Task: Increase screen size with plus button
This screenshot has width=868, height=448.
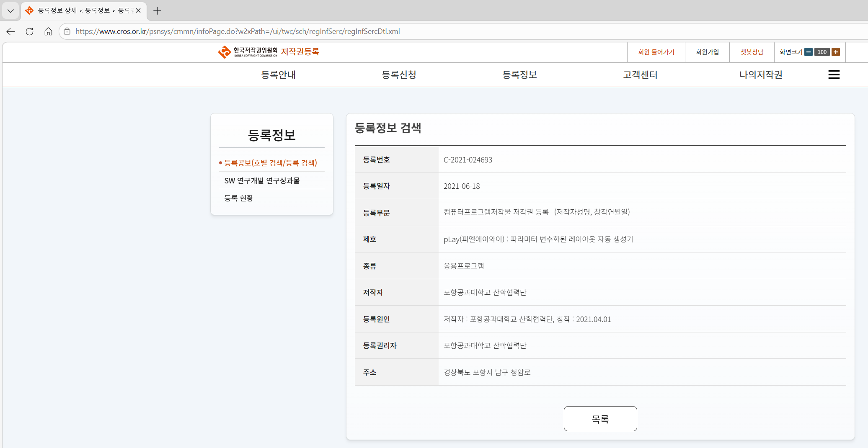Action: [836, 52]
